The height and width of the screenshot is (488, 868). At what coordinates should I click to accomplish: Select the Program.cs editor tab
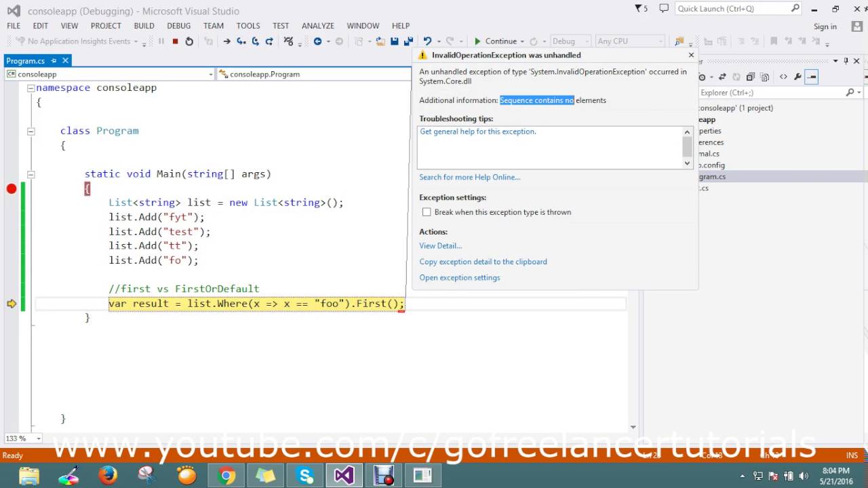tap(26, 60)
